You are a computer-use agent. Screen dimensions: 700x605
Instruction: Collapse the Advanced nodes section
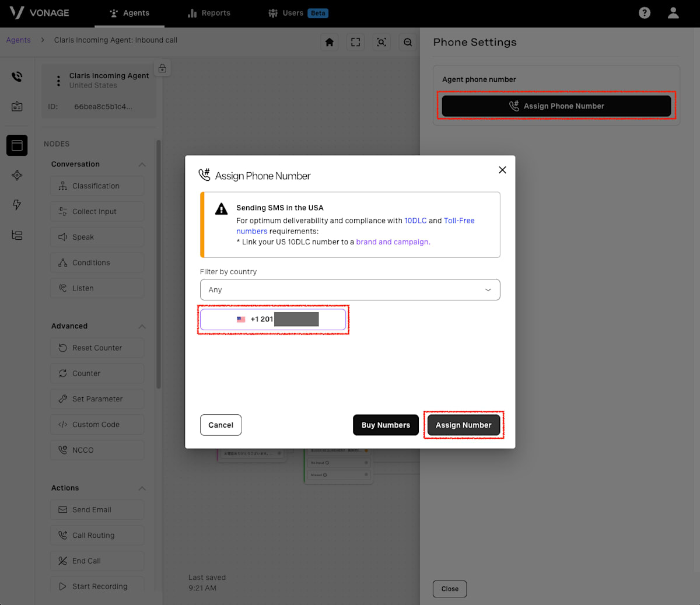[x=142, y=326]
